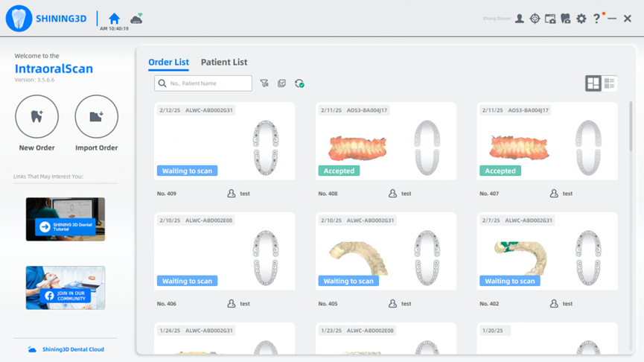
Task: Open the arch model preview in order 405
Action: (359, 258)
